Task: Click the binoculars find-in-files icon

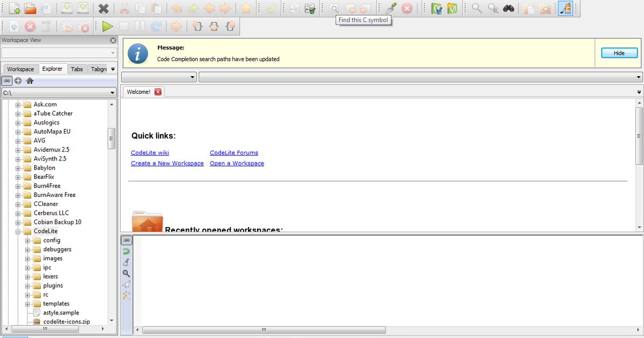Action: click(x=509, y=9)
